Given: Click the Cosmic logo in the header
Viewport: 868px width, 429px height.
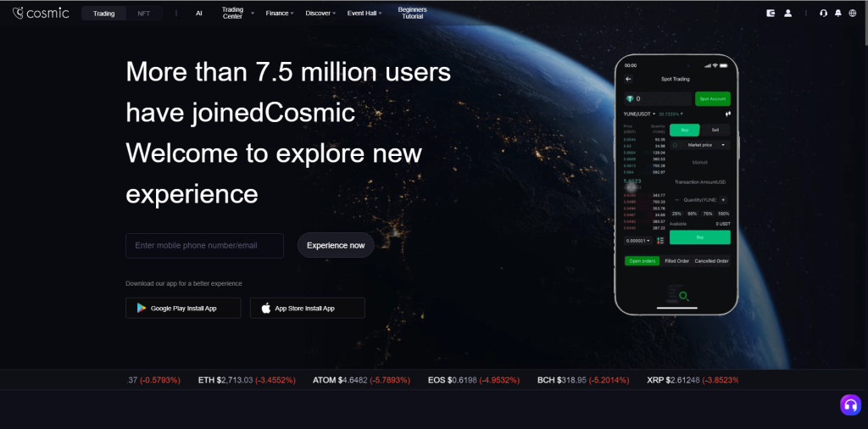Looking at the screenshot, I should tap(41, 13).
